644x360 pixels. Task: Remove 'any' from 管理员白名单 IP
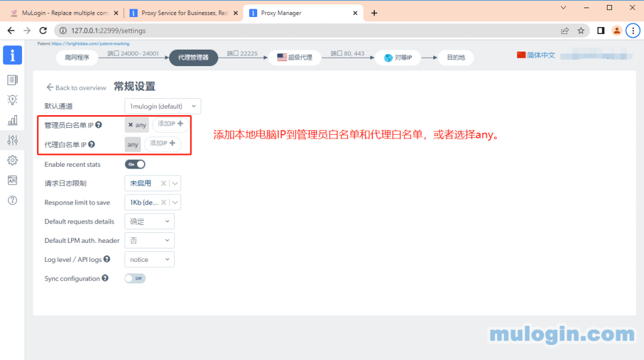click(130, 125)
